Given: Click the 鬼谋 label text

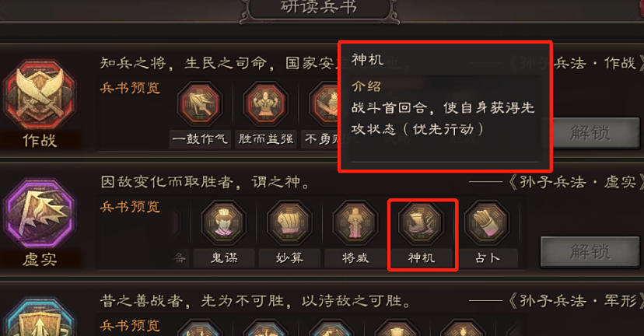Looking at the screenshot, I should [224, 258].
